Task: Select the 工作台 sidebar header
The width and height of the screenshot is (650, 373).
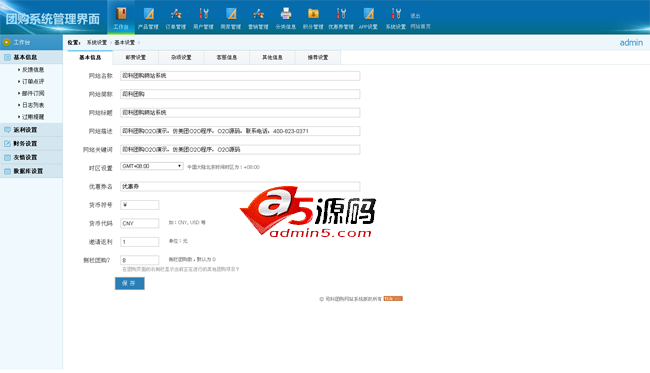Action: [x=31, y=42]
